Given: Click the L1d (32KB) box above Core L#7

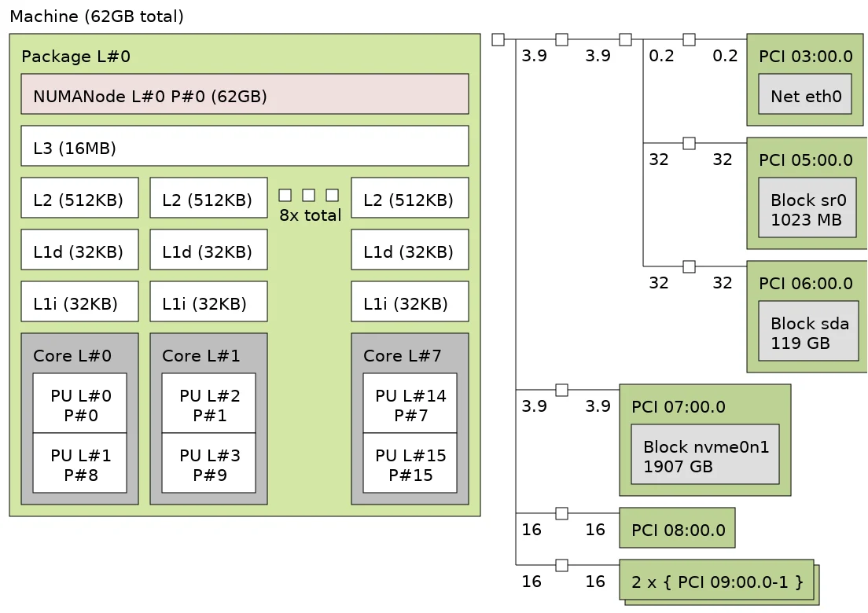Looking at the screenshot, I should point(410,250).
